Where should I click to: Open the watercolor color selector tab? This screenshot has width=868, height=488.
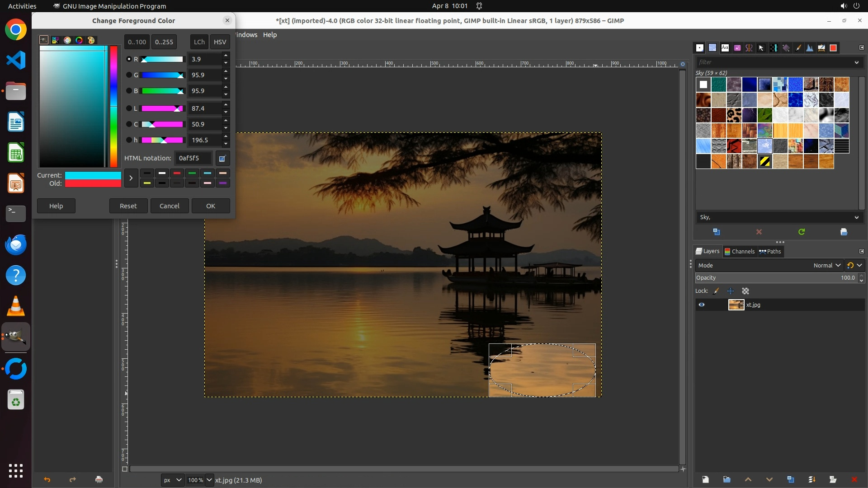coord(67,40)
